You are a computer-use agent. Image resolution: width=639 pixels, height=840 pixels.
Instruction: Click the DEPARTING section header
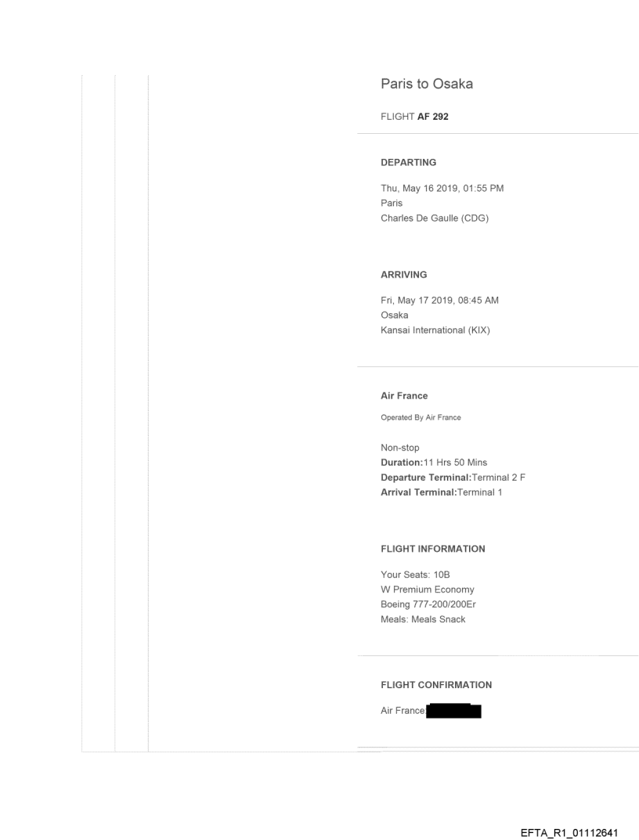tap(408, 163)
